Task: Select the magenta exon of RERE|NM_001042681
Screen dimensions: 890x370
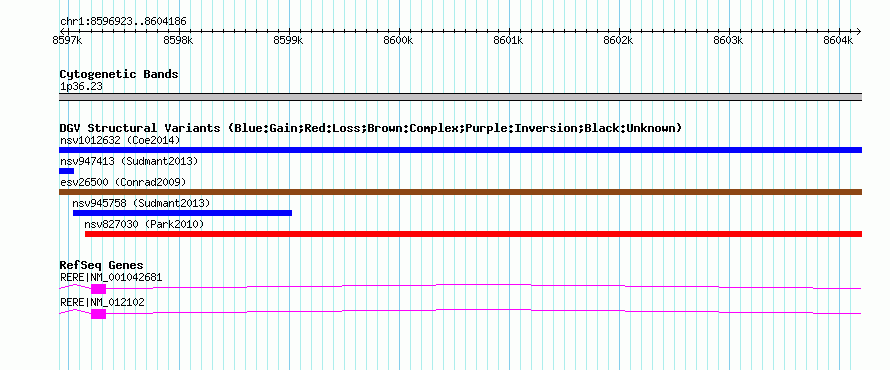Action: [98, 289]
